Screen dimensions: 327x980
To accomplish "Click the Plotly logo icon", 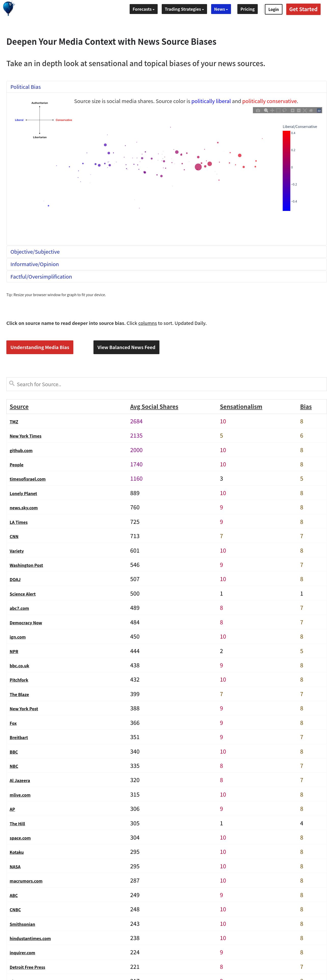I will point(319,110).
